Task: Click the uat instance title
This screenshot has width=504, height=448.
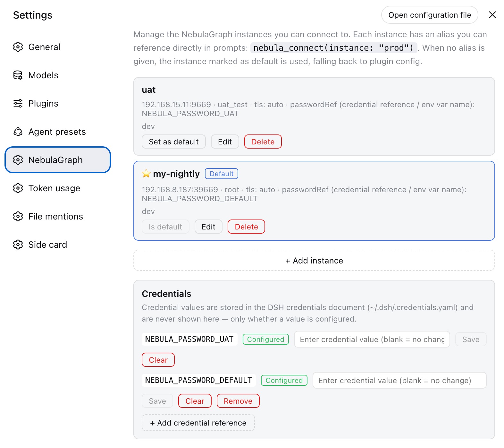Action: pos(149,90)
